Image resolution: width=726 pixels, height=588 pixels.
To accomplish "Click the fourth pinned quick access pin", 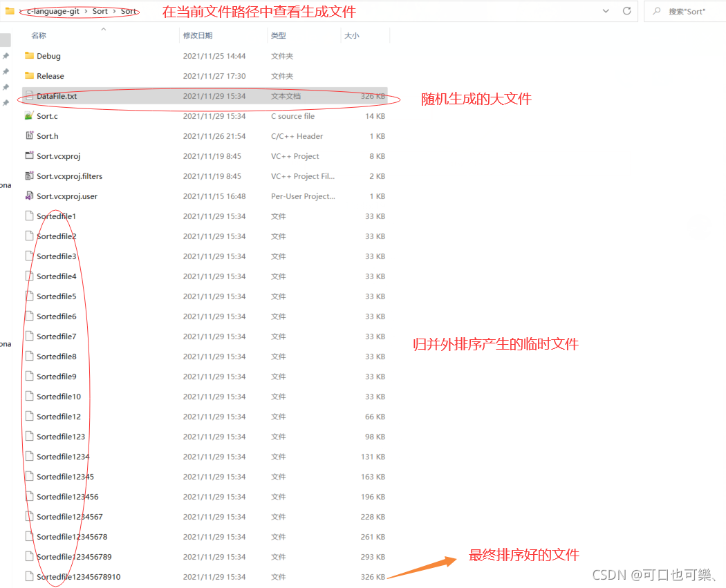I will click(x=6, y=103).
